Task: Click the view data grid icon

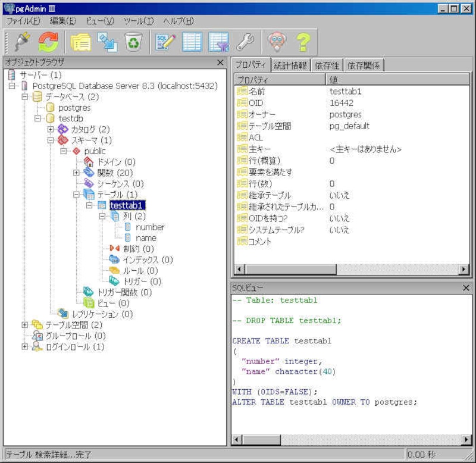Action: (x=192, y=42)
